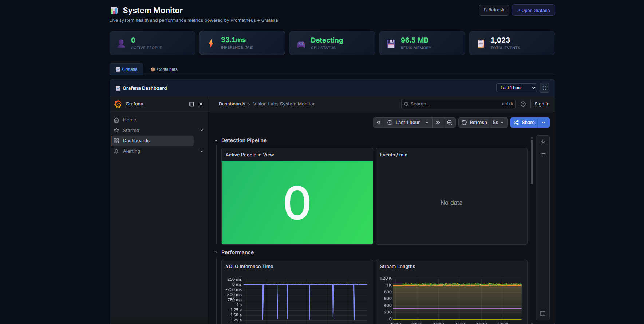This screenshot has height=324, width=644.
Task: Collapse the Detection Pipeline row
Action: pyautogui.click(x=216, y=140)
